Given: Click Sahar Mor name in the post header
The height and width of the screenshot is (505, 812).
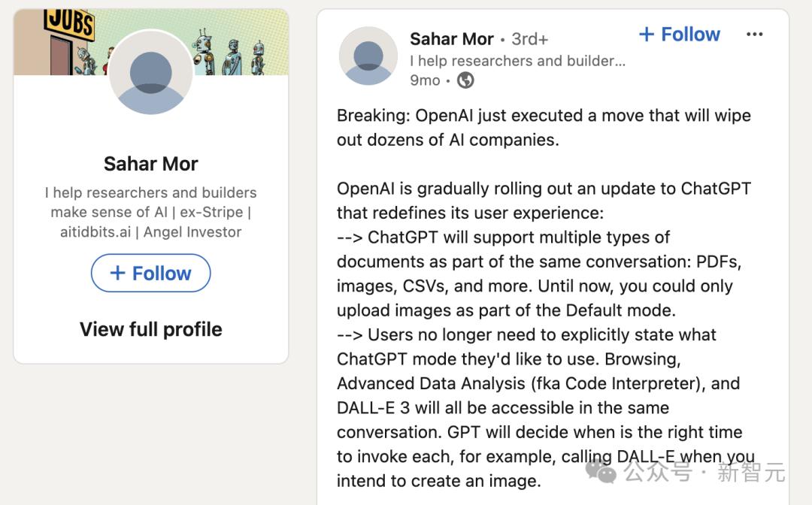Looking at the screenshot, I should pos(452,38).
